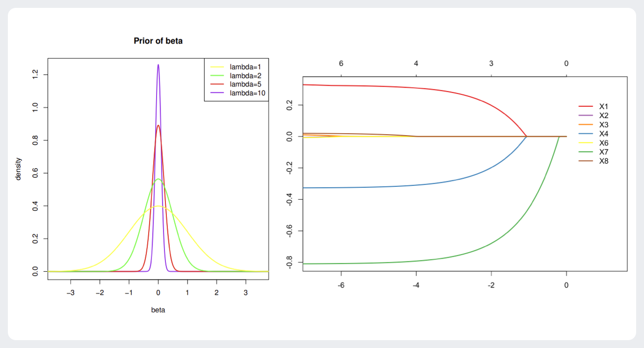The image size is (644, 348).
Task: Click the peak of the yellow lambda=1 curve
Action: tap(158, 206)
